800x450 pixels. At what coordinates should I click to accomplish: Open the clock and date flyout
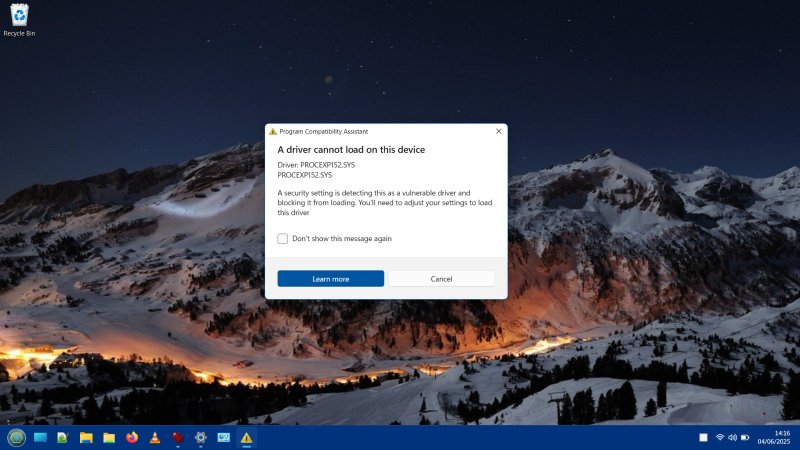(774, 437)
